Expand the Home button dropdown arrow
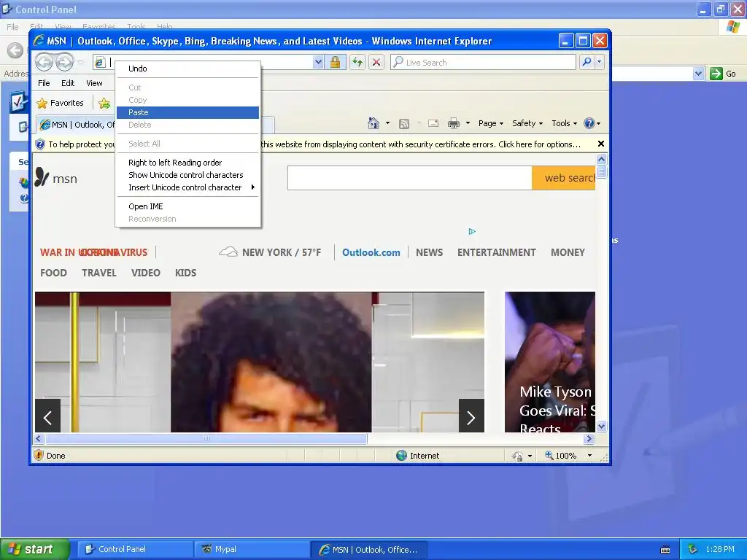This screenshot has width=747, height=560. 387,122
